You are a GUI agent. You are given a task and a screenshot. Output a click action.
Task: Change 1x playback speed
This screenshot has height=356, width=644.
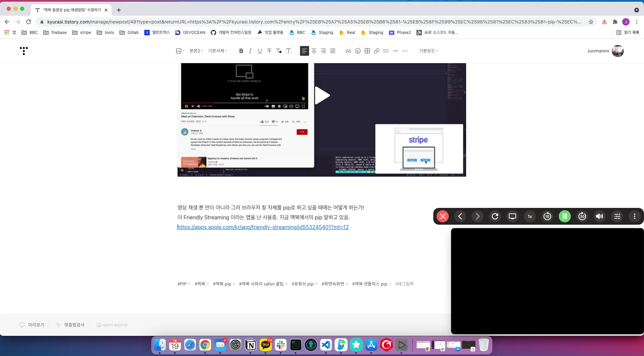530,217
